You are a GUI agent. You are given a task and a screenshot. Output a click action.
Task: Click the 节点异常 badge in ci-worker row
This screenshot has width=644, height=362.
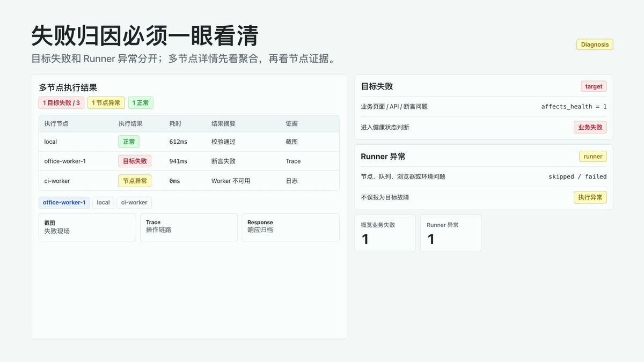pyautogui.click(x=135, y=181)
